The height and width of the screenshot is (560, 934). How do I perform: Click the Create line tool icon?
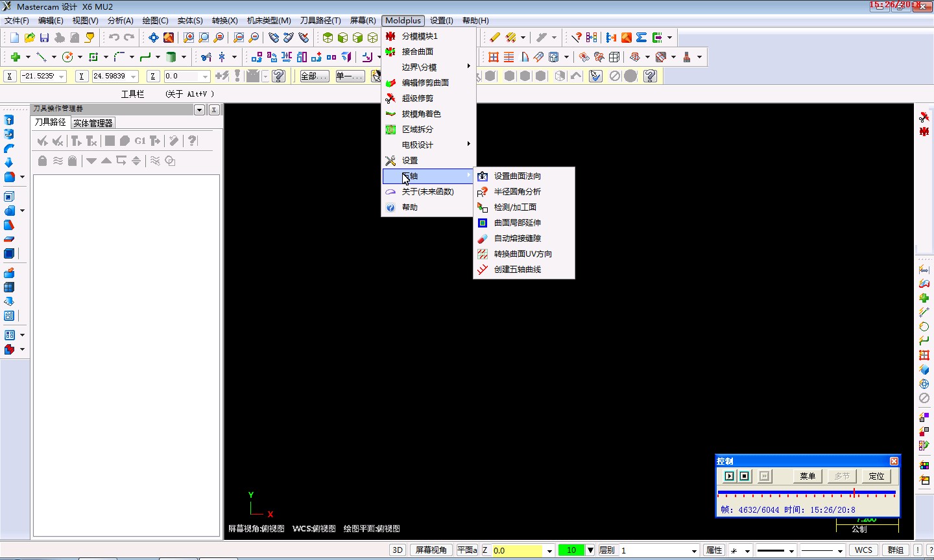click(41, 57)
